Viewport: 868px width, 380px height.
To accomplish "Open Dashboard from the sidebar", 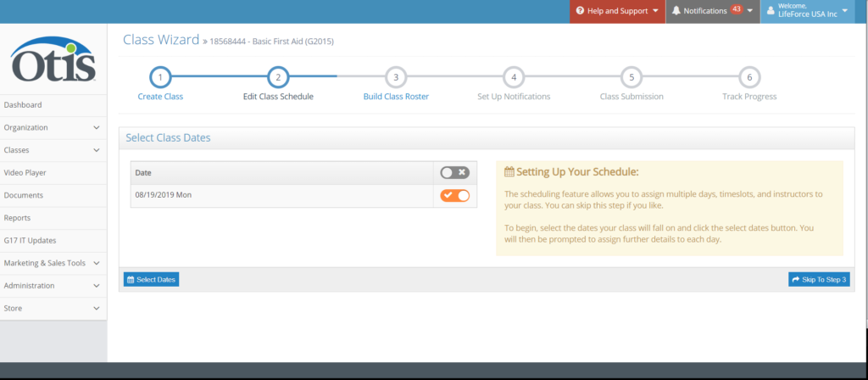I will click(x=24, y=105).
